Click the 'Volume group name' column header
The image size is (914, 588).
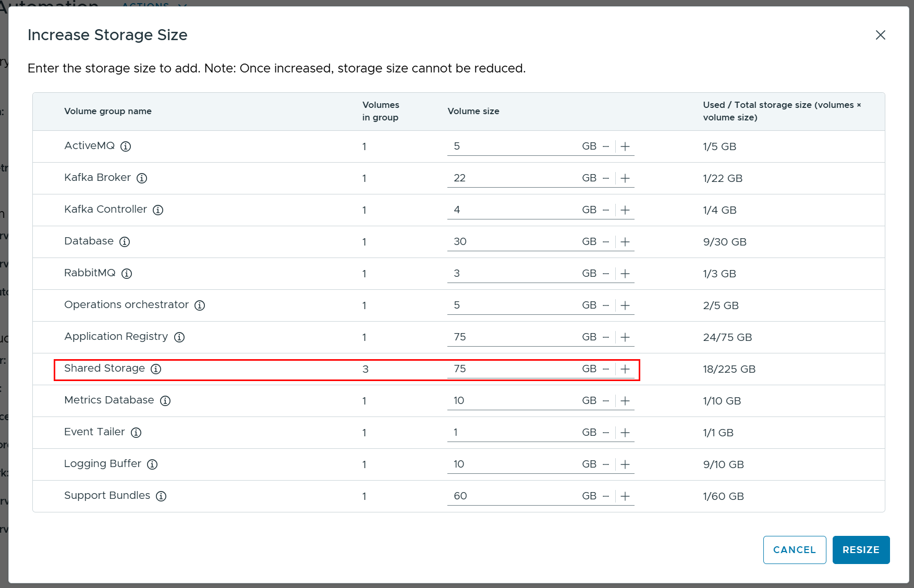coord(108,111)
